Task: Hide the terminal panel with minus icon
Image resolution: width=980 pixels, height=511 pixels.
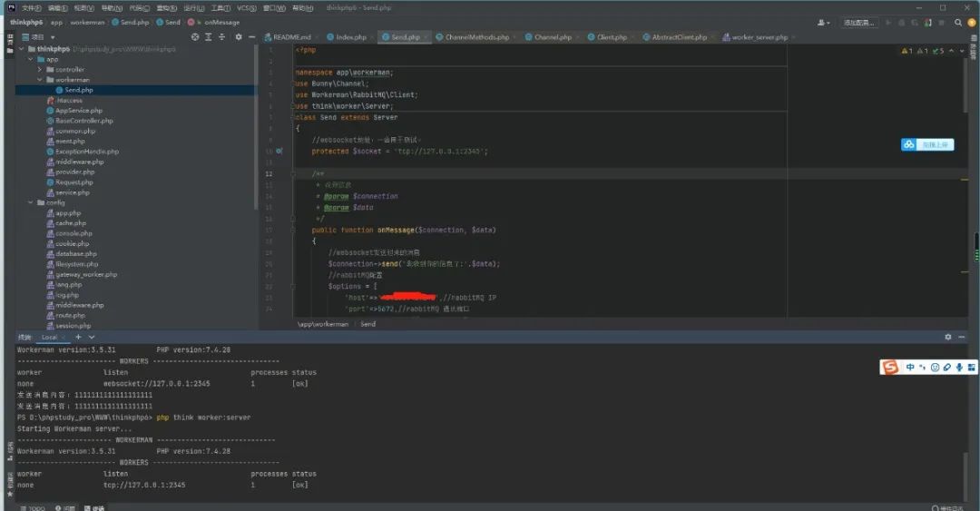Action: [961, 337]
